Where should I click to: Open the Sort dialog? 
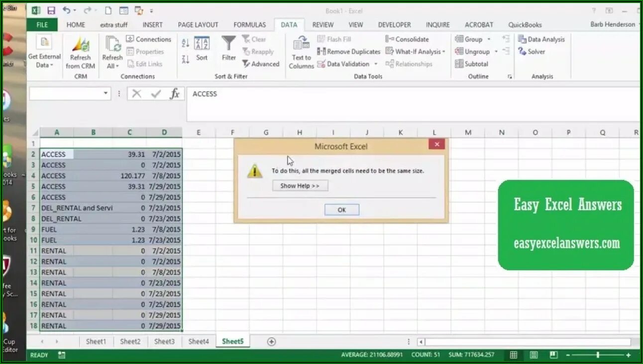point(202,49)
